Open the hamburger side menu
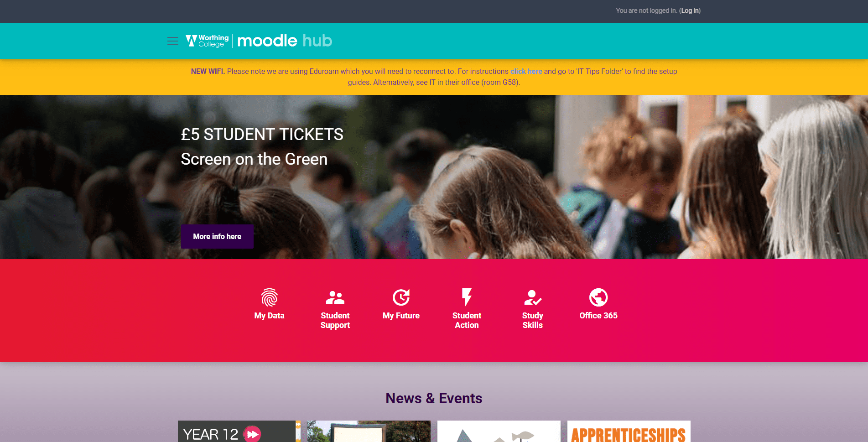868x442 pixels. [172, 41]
